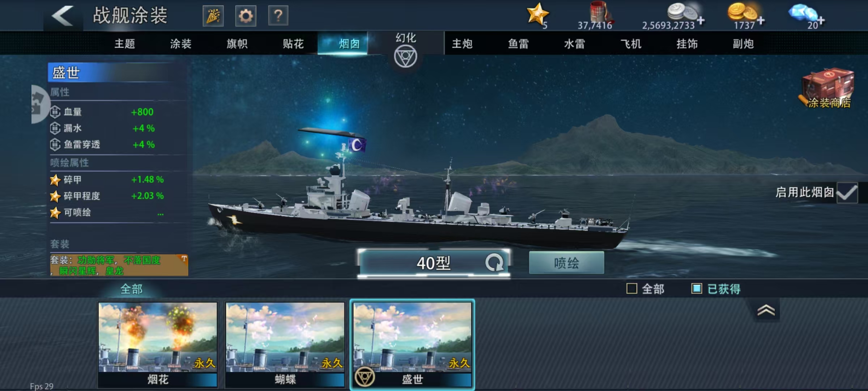The image size is (868, 391).
Task: Uncheck the 已获得 filter checkbox
Action: pyautogui.click(x=697, y=289)
